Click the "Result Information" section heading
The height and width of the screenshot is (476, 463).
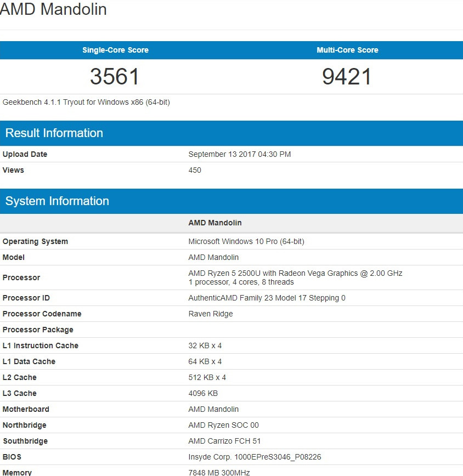(x=54, y=133)
